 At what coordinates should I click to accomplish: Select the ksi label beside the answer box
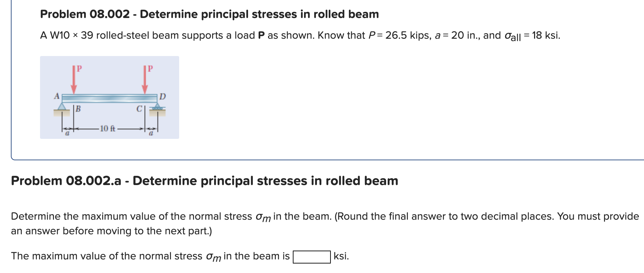pyautogui.click(x=341, y=255)
